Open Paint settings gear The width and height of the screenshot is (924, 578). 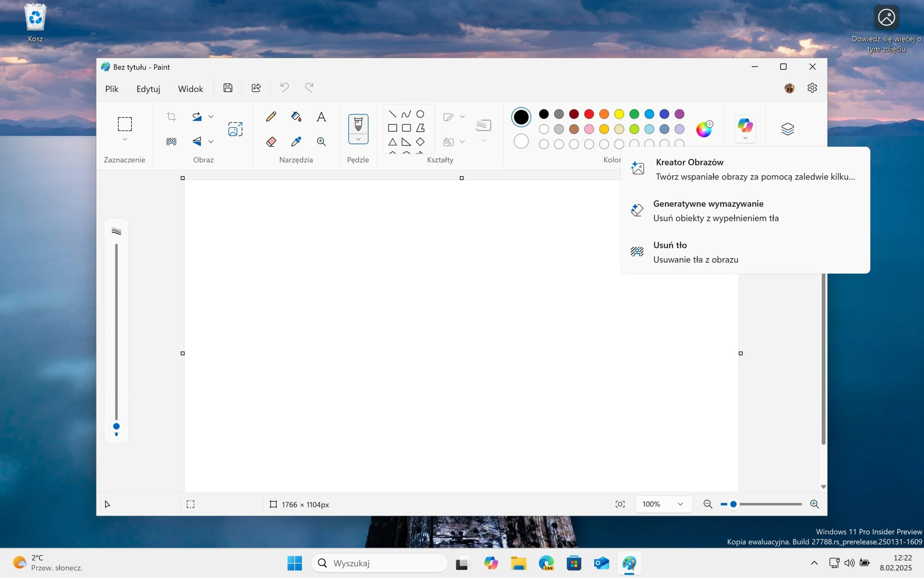[x=812, y=88]
